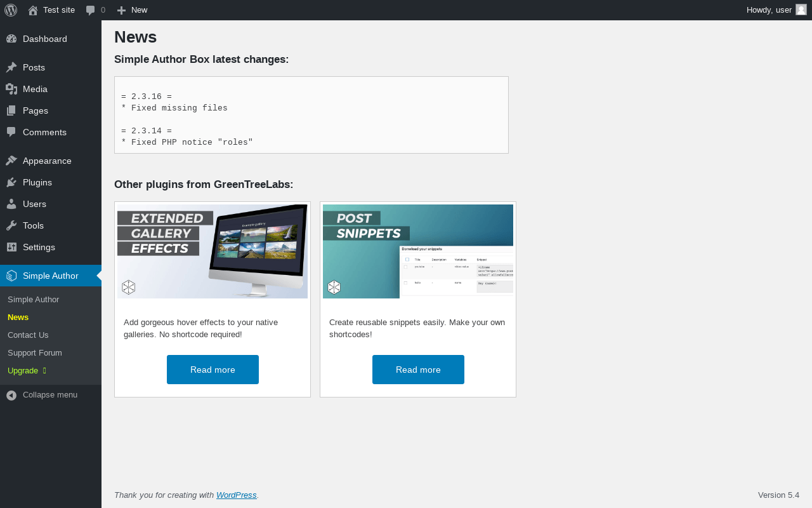
Task: Click Read more under Post Snippets
Action: [x=418, y=370]
